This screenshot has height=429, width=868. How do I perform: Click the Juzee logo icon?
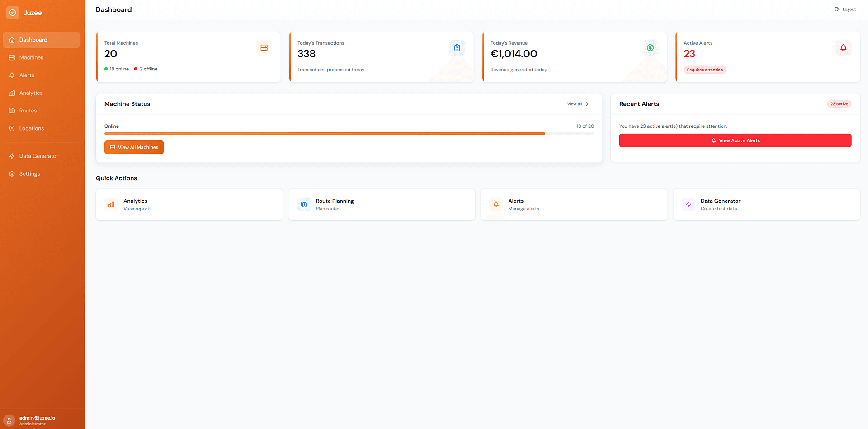tap(13, 13)
